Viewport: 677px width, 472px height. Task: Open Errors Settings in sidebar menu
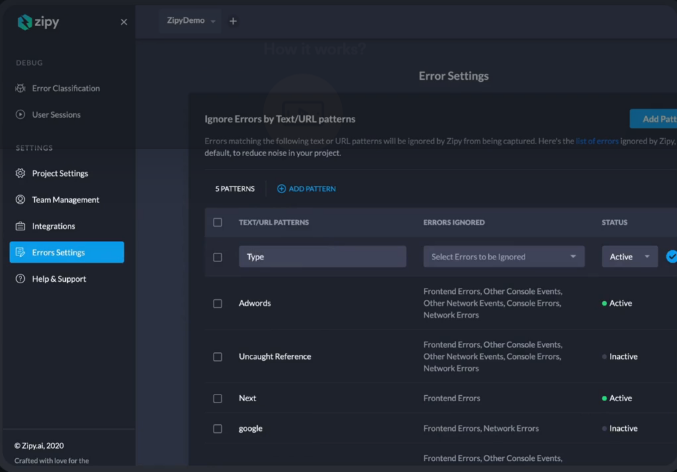pyautogui.click(x=67, y=253)
